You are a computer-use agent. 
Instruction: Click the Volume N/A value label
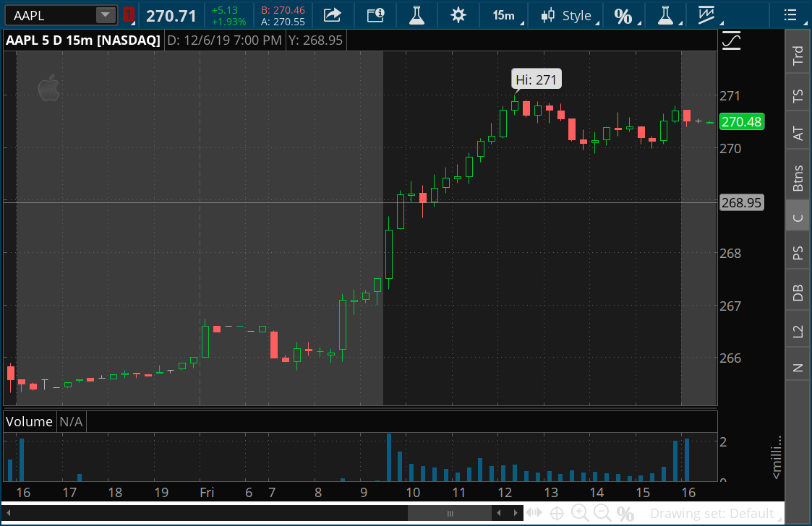click(x=71, y=421)
